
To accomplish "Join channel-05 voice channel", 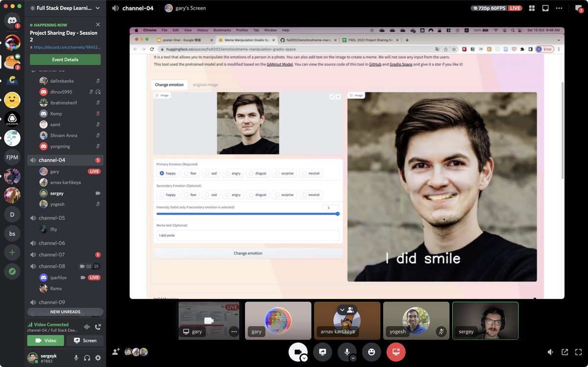I will click(51, 218).
